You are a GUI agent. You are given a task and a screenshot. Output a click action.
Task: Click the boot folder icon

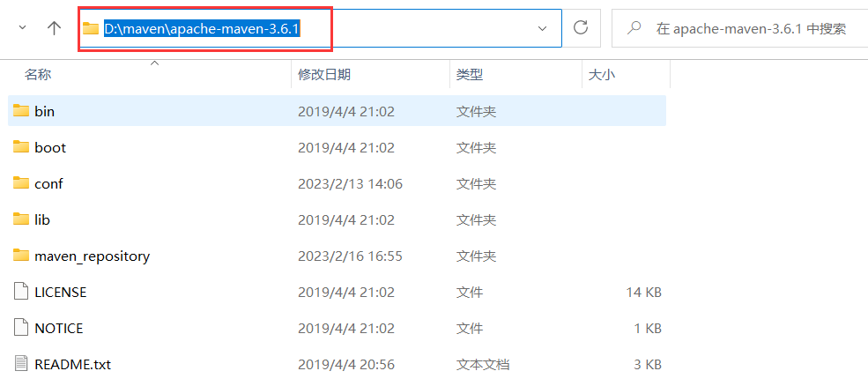(x=21, y=147)
